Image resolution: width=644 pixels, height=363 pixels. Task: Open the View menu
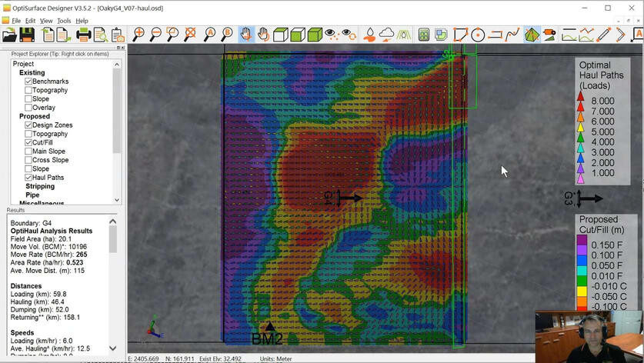pos(46,21)
